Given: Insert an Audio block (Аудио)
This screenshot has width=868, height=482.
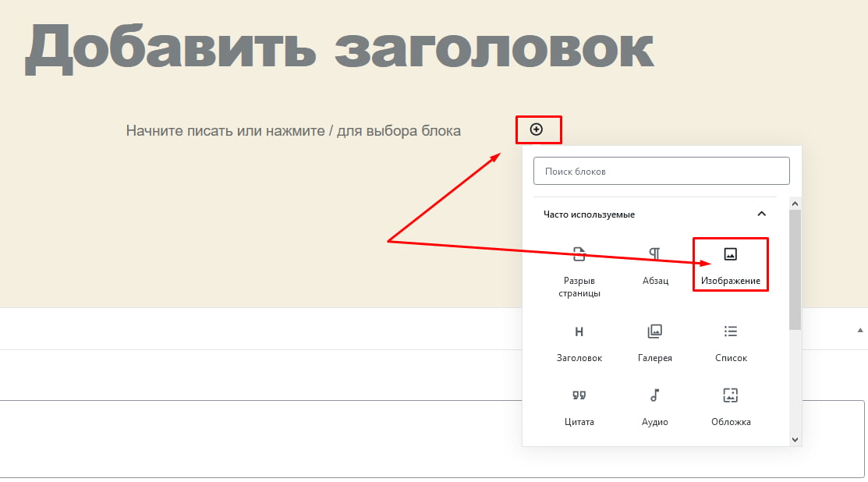Looking at the screenshot, I should (655, 407).
